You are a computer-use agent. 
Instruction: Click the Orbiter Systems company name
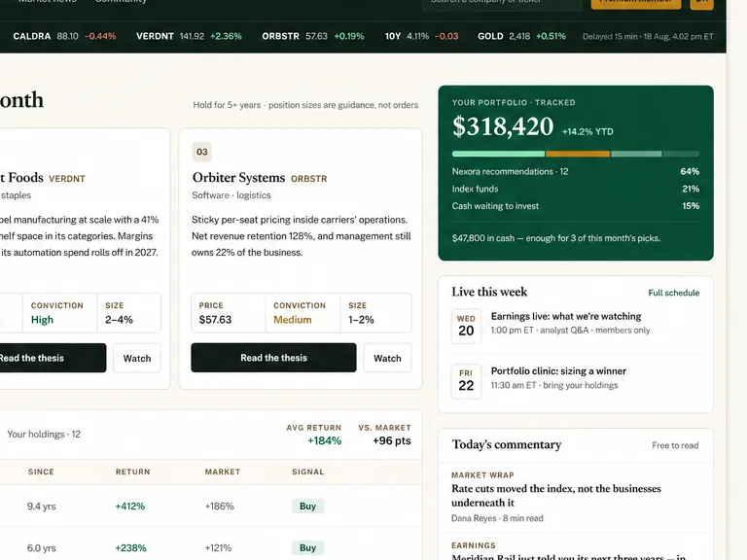coord(238,178)
